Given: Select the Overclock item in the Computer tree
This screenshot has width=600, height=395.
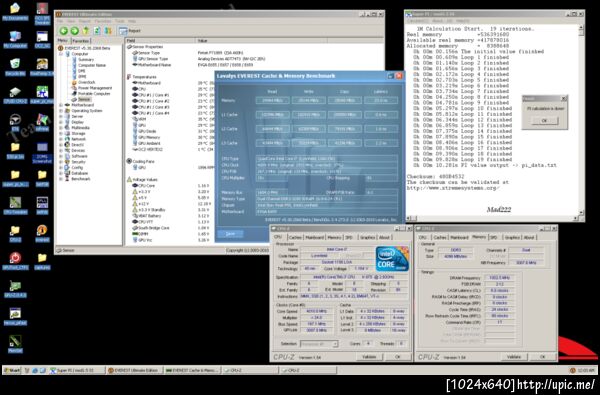Looking at the screenshot, I should (x=86, y=82).
